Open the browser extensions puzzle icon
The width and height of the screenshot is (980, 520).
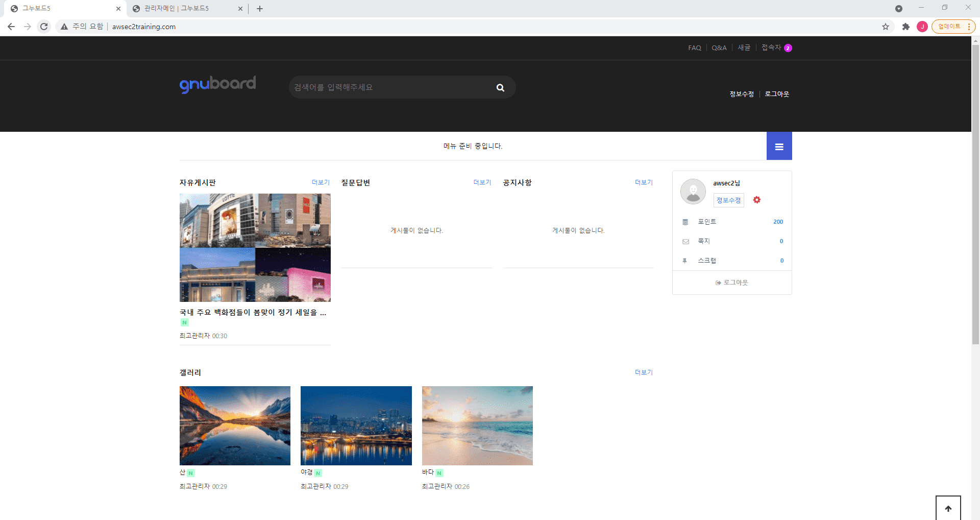pos(906,27)
